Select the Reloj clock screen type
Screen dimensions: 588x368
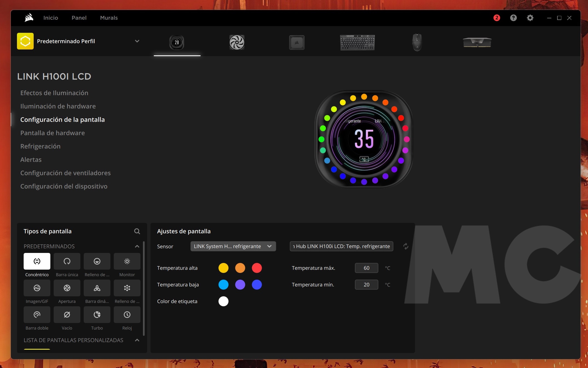[x=127, y=315]
